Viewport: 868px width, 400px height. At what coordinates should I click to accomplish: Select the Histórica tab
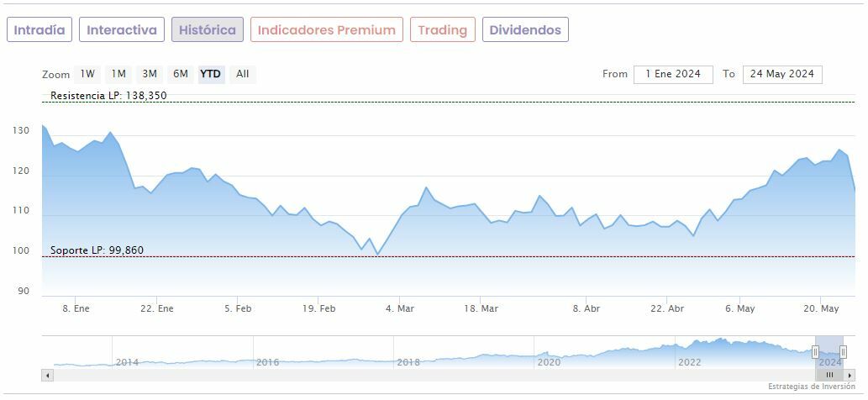pos(208,30)
